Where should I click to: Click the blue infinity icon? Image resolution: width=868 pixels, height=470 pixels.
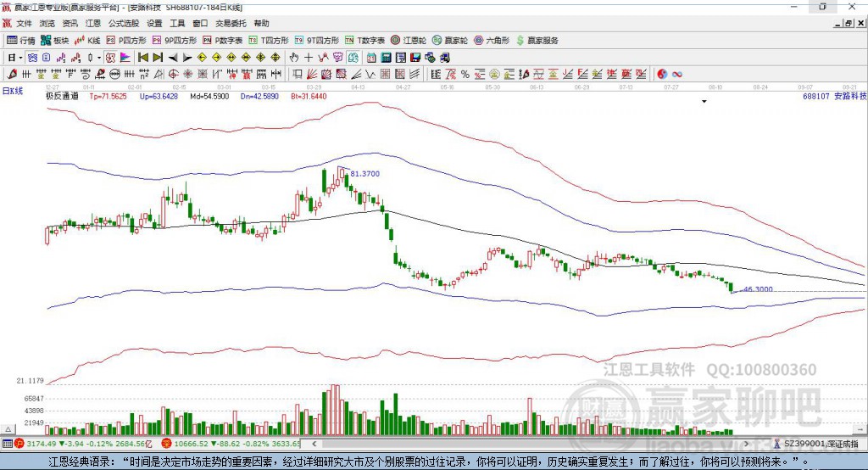tap(676, 75)
